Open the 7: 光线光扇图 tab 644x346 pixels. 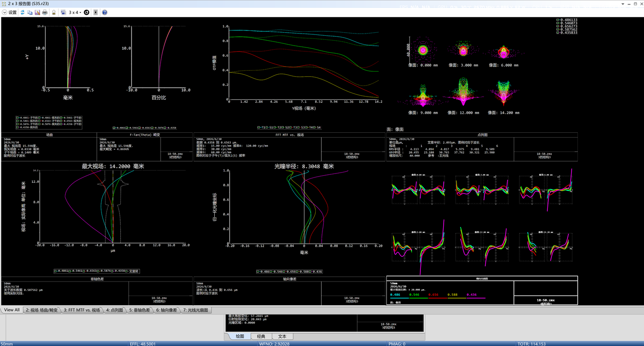(196, 310)
